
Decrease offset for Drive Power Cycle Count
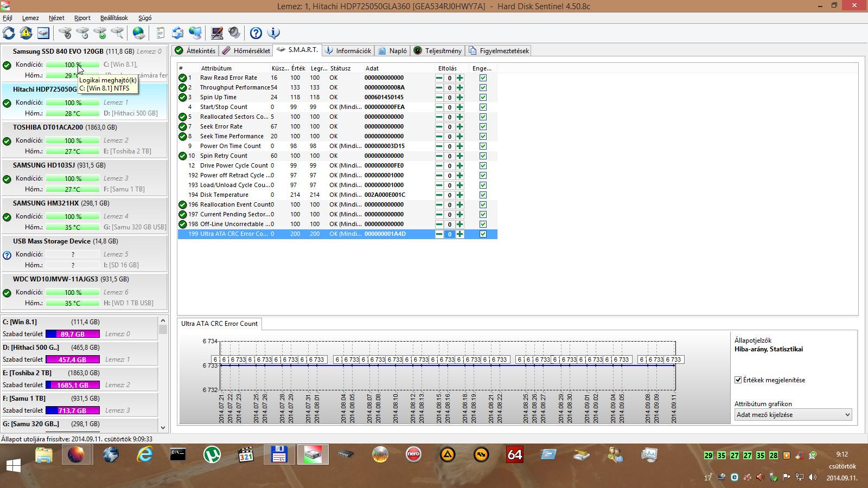tap(439, 166)
